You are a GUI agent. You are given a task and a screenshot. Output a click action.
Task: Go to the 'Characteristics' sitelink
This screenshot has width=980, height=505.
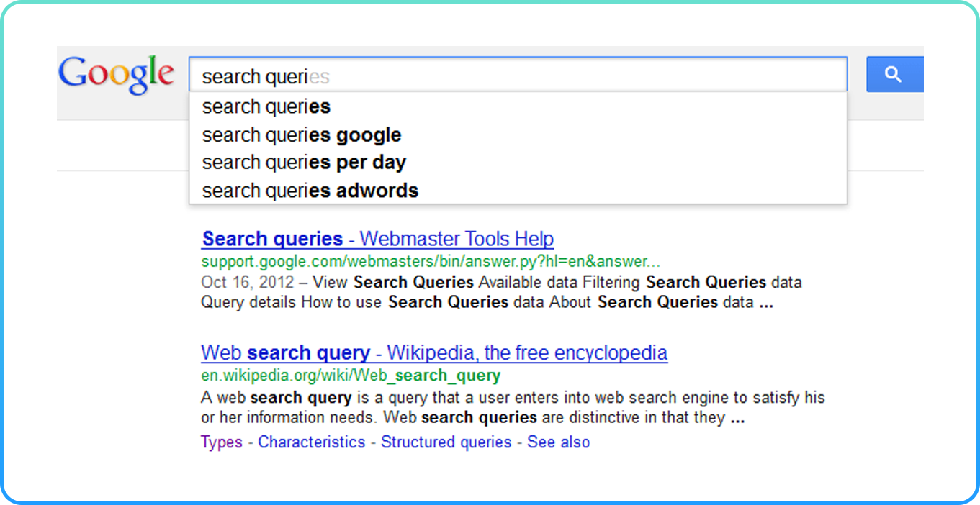click(311, 442)
